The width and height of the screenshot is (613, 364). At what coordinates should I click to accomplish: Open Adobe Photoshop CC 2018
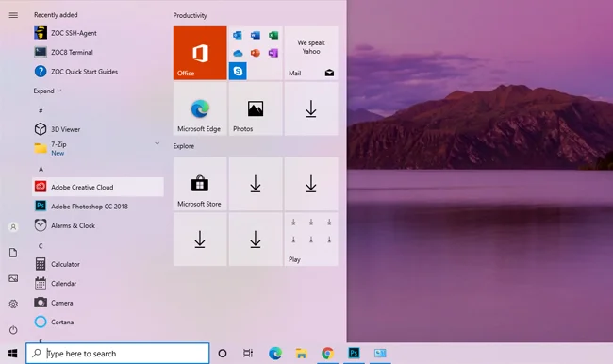coord(98,206)
